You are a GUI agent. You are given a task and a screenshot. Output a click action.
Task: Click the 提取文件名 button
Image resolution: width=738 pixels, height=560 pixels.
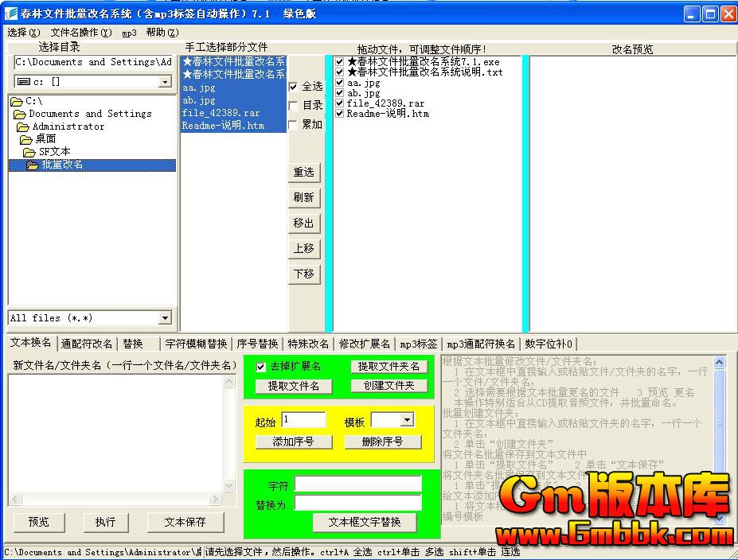pyautogui.click(x=294, y=386)
